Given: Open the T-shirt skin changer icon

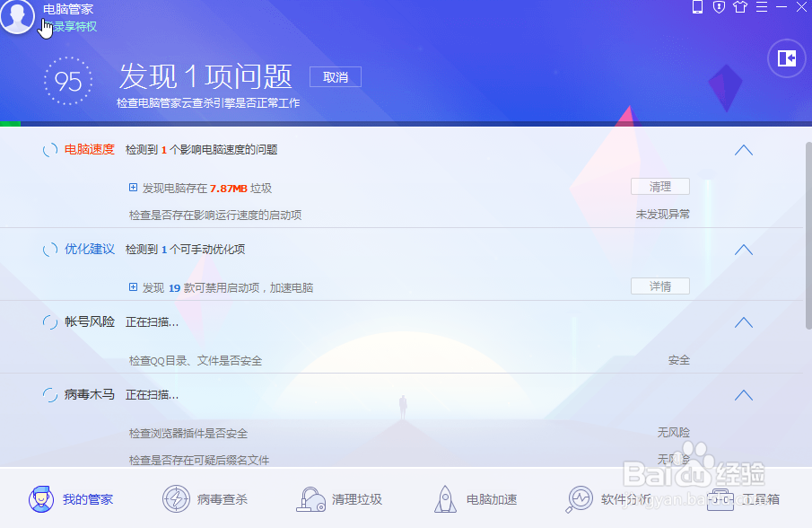Looking at the screenshot, I should click(x=738, y=7).
